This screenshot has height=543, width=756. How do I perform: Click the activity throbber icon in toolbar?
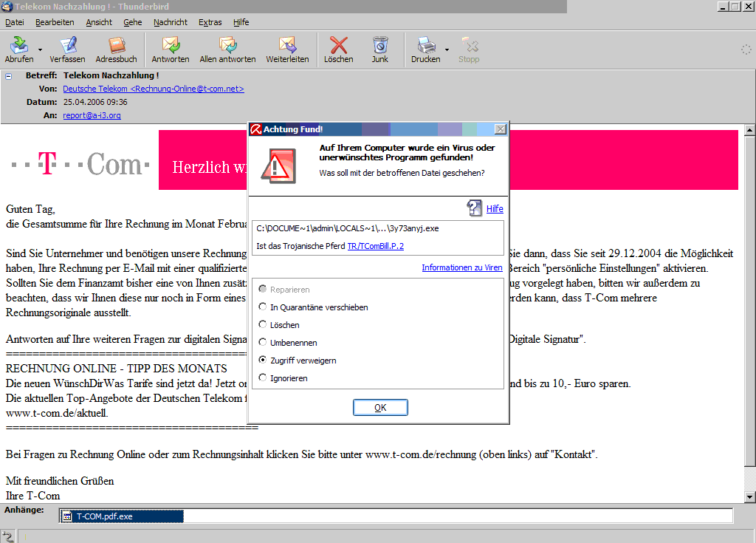[x=746, y=49]
